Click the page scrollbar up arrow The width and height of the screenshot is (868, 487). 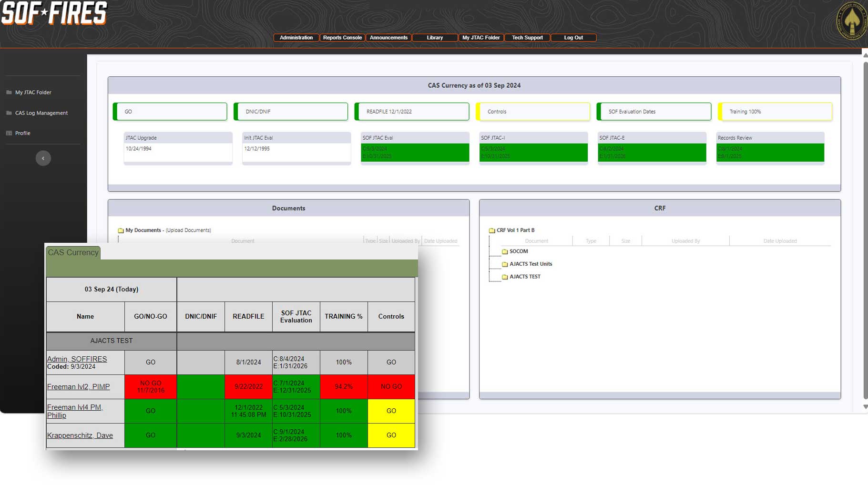pyautogui.click(x=865, y=56)
